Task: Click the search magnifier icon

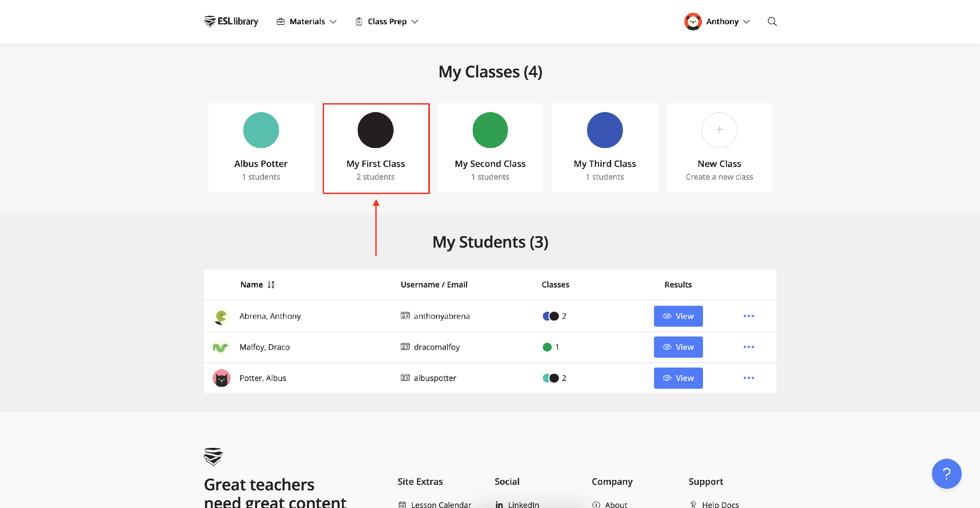Action: pos(772,22)
